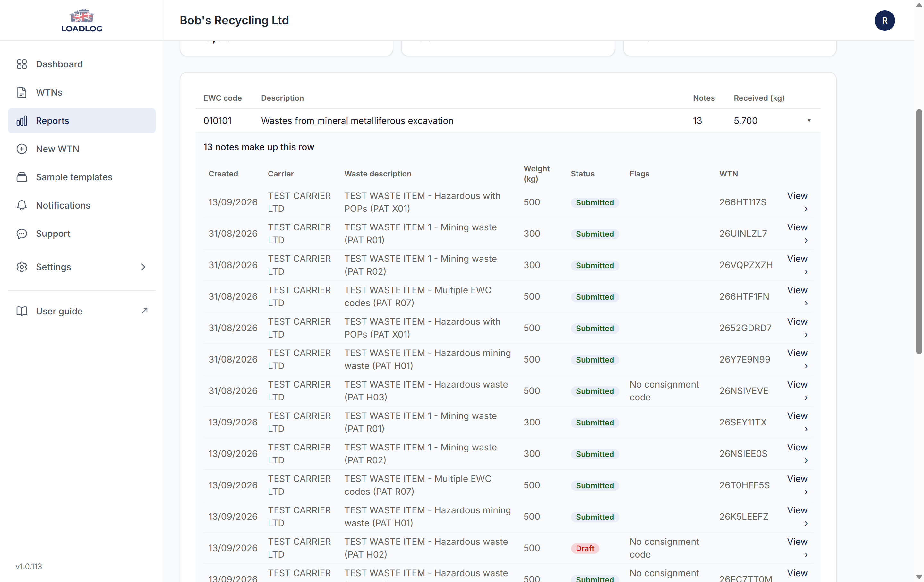Expand the Settings submenu chevron
Viewport: 924px width, 582px height.
coord(143,267)
